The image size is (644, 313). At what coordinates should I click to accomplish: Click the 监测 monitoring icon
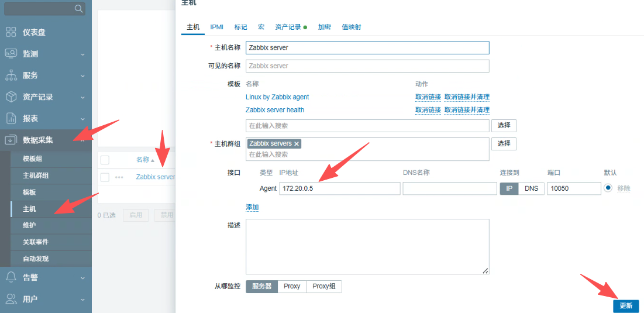11,54
